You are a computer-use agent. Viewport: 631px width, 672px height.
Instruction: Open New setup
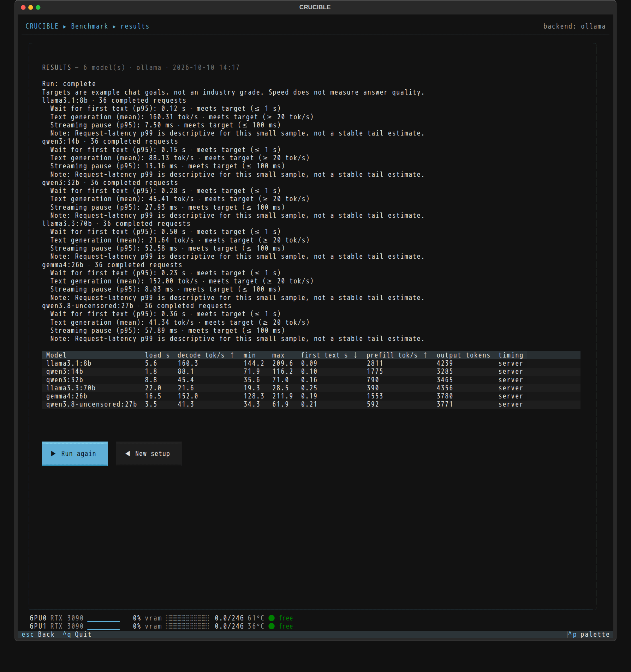(x=149, y=454)
